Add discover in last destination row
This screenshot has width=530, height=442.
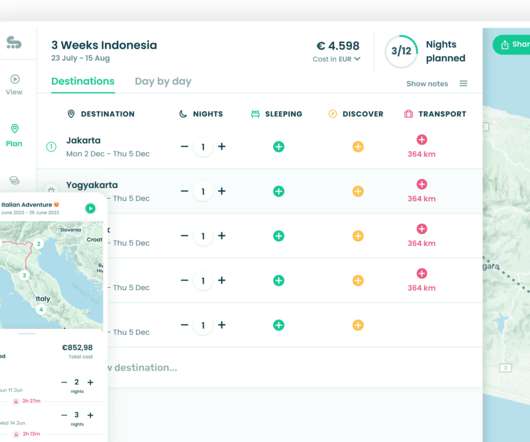tap(358, 325)
